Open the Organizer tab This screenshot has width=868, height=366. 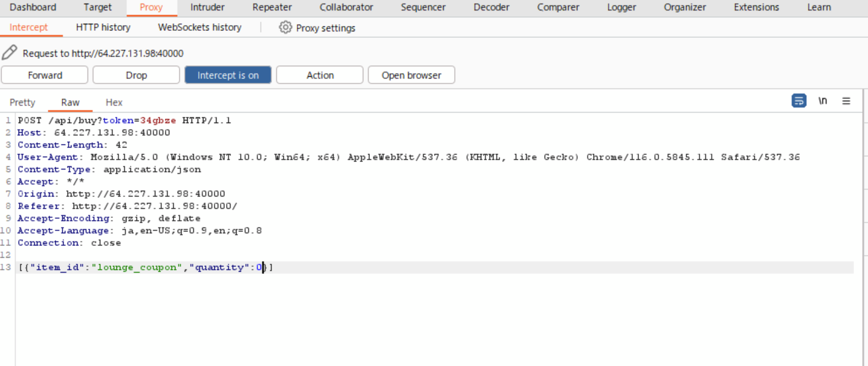click(x=684, y=8)
